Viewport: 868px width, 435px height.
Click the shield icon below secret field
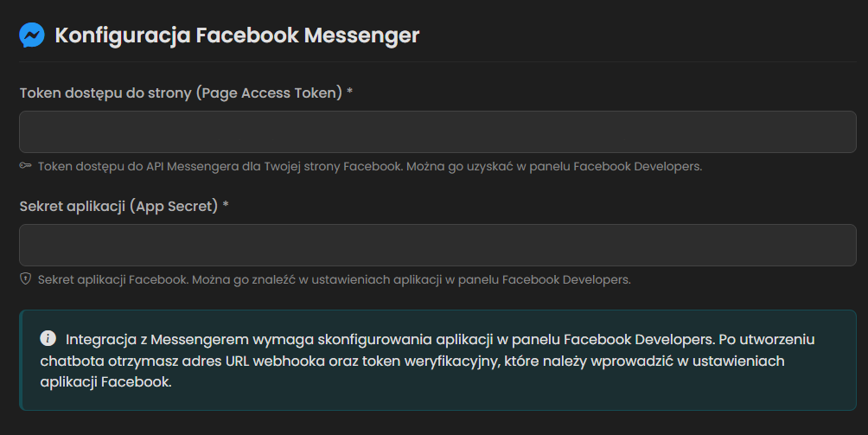click(x=25, y=279)
